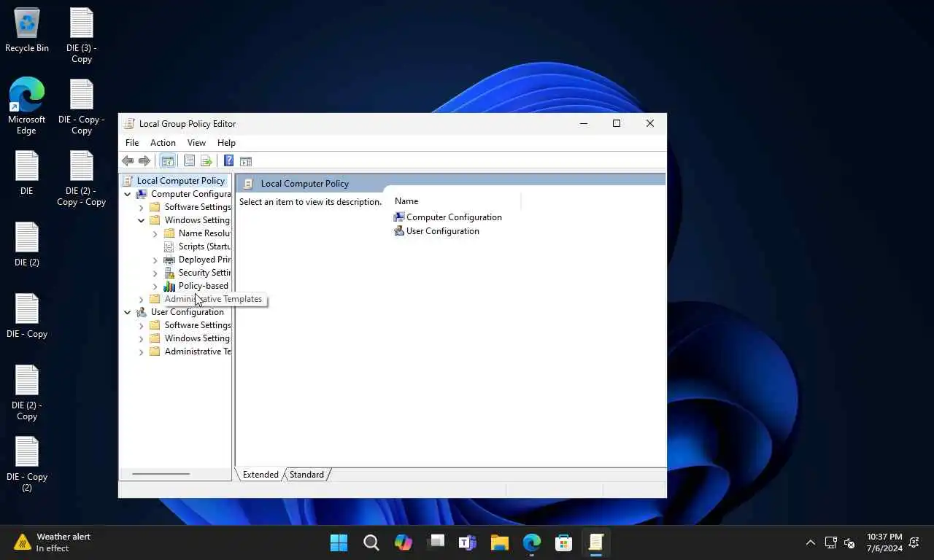Image resolution: width=934 pixels, height=560 pixels.
Task: Click the Forward arrow toolbar button
Action: pyautogui.click(x=144, y=161)
